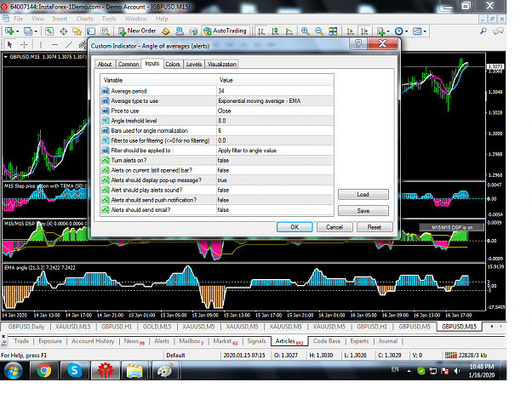Select 'Exponential moving average - EMA' value
Image resolution: width=532 pixels, height=399 pixels.
pos(275,101)
